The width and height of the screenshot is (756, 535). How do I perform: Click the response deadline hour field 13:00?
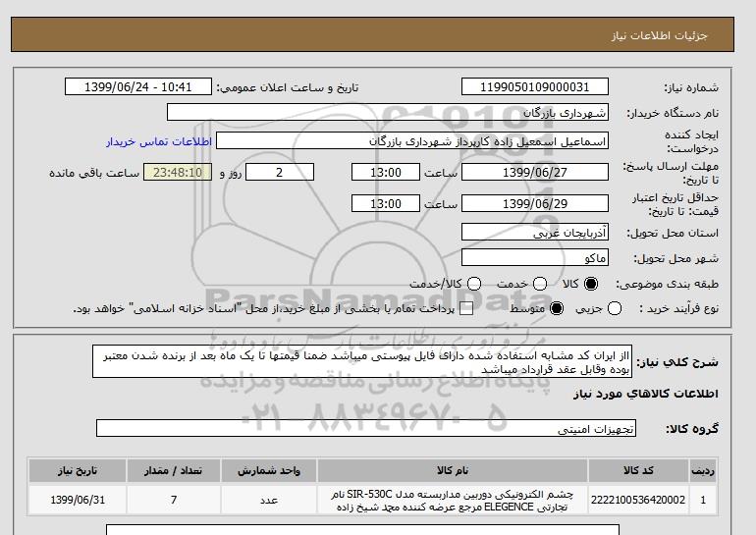tap(386, 172)
